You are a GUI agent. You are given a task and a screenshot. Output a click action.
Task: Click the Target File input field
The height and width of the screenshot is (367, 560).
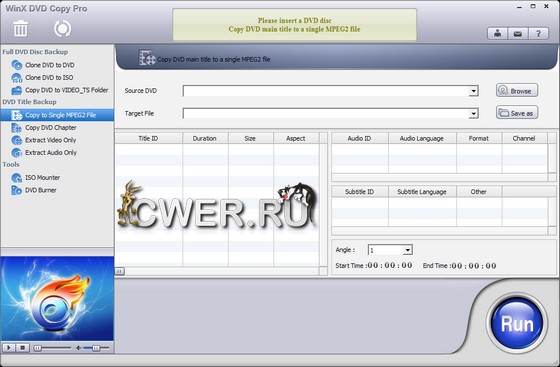click(x=326, y=114)
